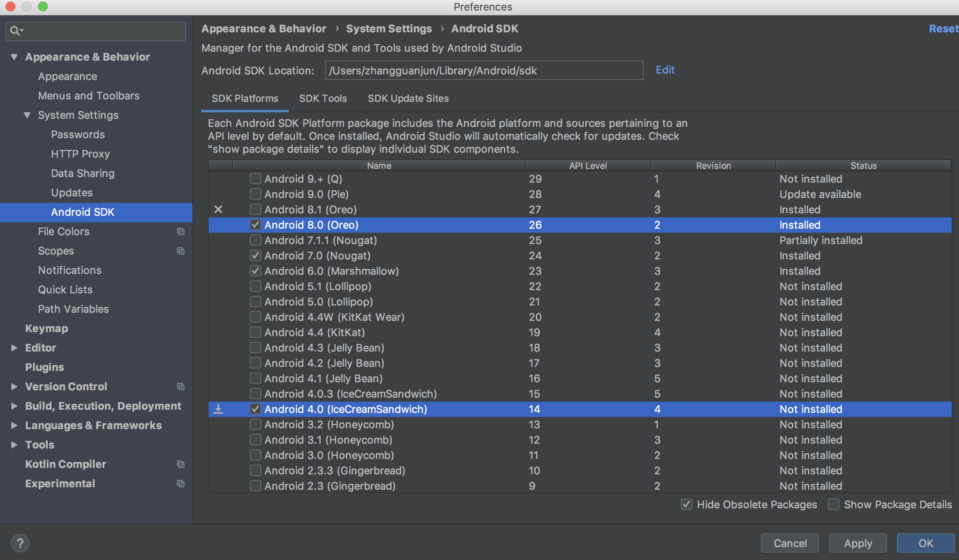Screen dimensions: 959x560
Task: Click the project-level icon beside Experimental
Action: [181, 484]
